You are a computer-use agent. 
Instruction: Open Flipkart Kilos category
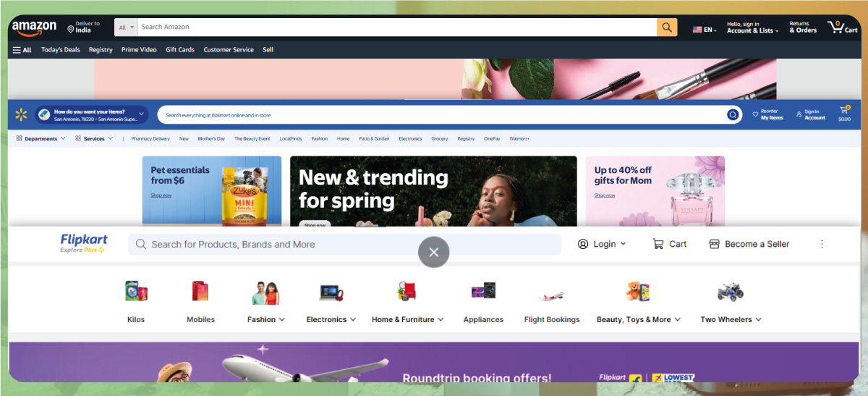[x=136, y=300]
